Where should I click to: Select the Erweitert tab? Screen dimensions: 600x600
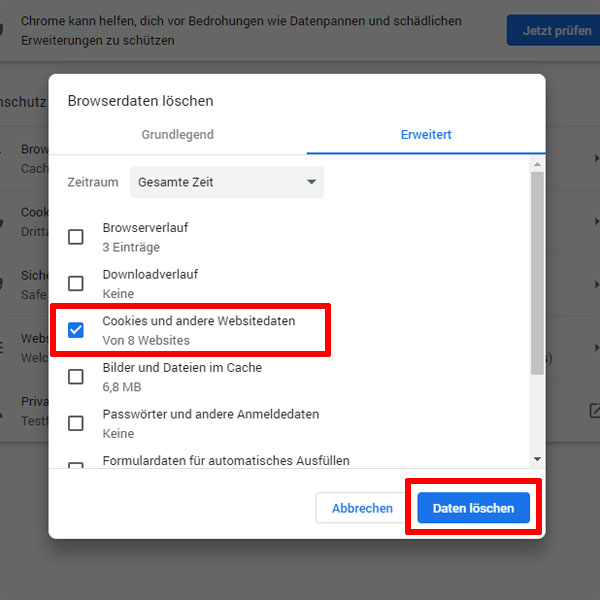point(426,135)
